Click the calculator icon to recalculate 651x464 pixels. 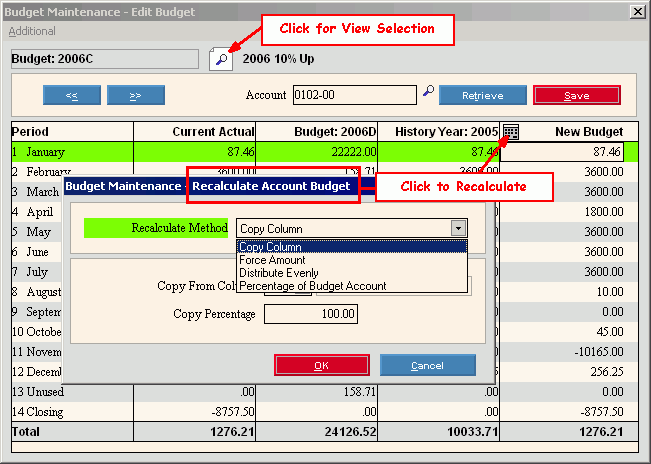pyautogui.click(x=510, y=131)
